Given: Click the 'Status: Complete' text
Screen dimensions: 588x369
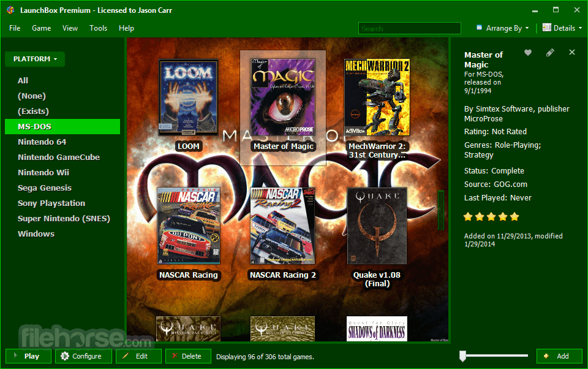Looking at the screenshot, I should coord(494,171).
